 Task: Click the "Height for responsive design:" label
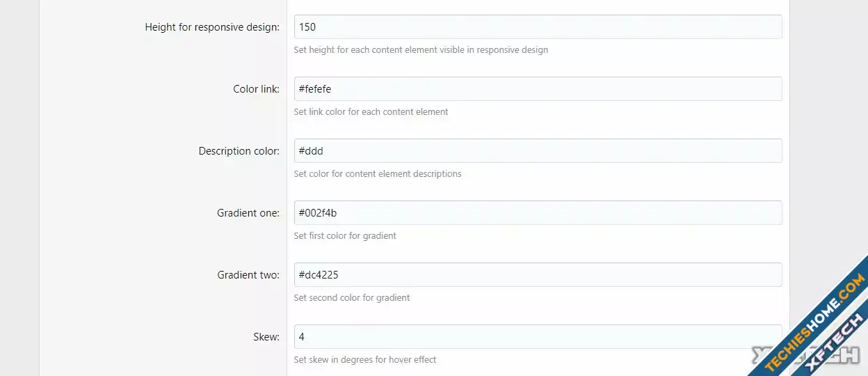click(x=212, y=27)
